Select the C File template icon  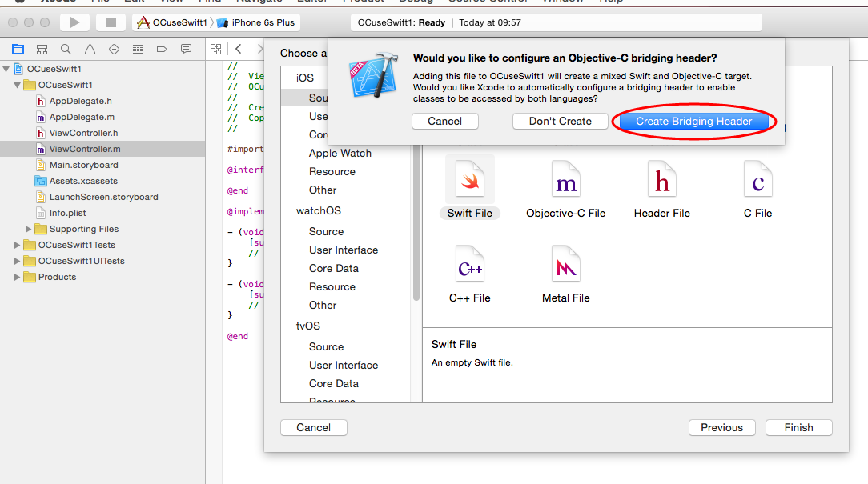[757, 178]
